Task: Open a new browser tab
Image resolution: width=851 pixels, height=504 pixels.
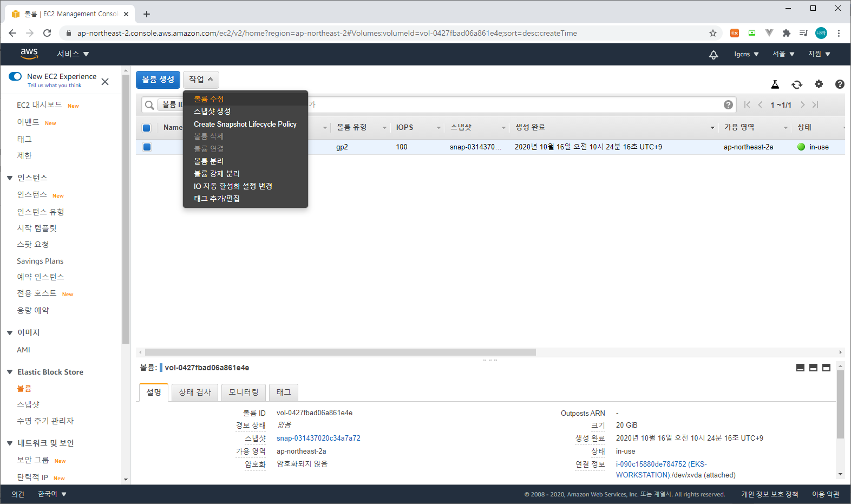Action: (147, 14)
